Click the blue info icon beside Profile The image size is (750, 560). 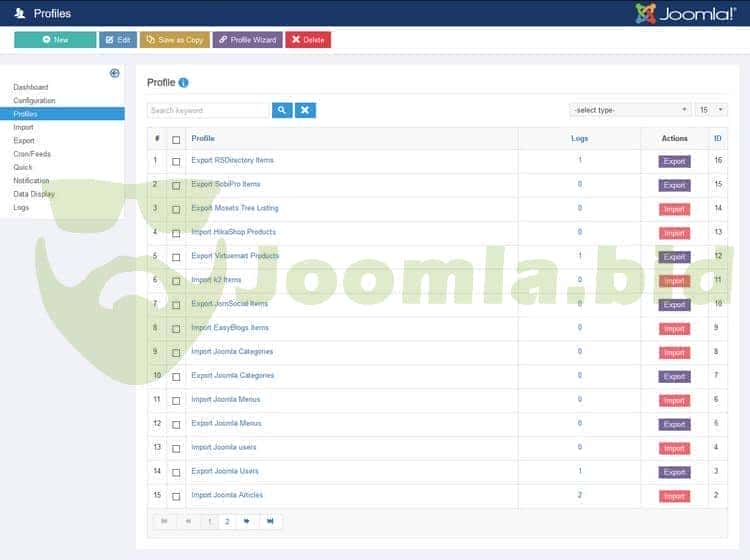coord(184,83)
